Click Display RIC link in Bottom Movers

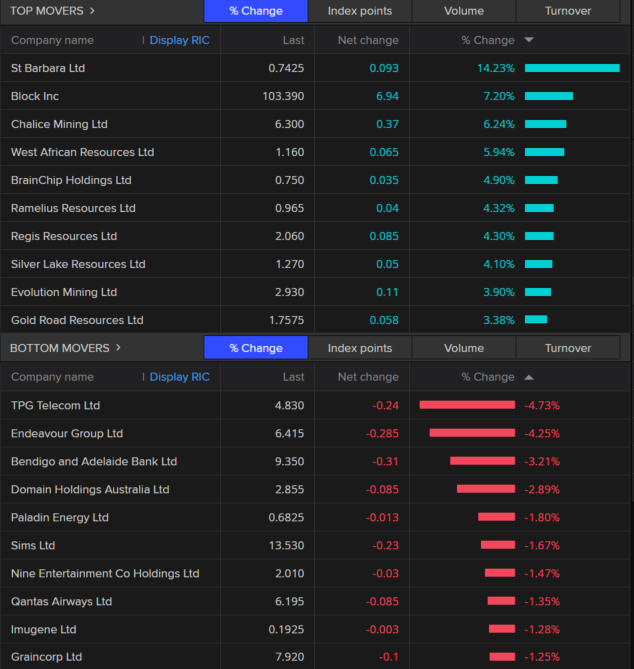coord(180,377)
